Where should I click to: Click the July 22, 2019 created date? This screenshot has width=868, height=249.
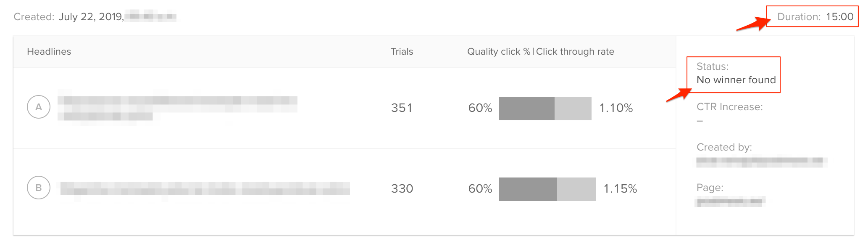pyautogui.click(x=91, y=17)
